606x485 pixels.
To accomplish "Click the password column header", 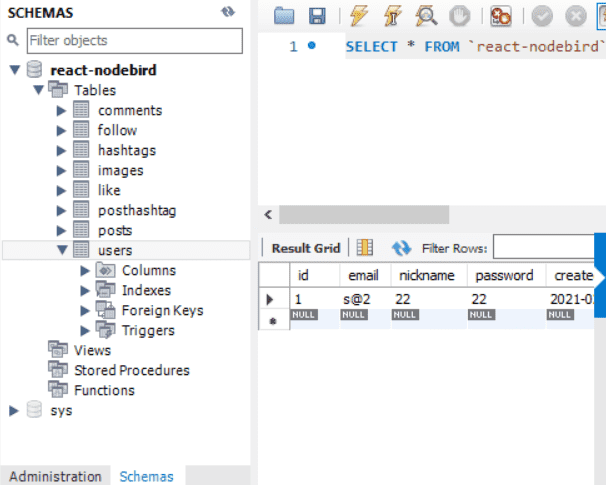I will pyautogui.click(x=506, y=275).
